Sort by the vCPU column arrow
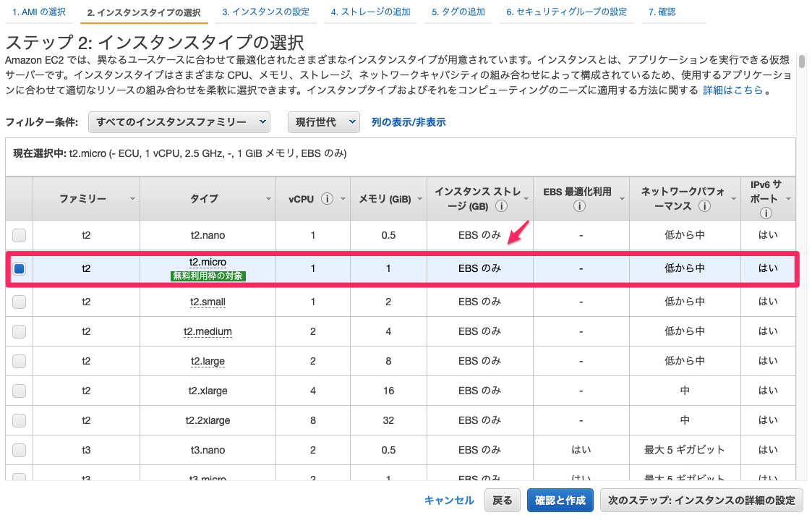812x523 pixels. pyautogui.click(x=343, y=200)
